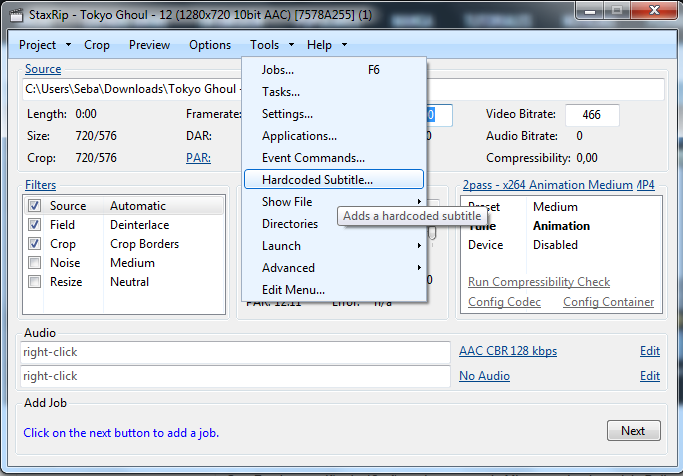Minimize the StaxRip window
Screen dimensions: 683x476
pyautogui.click(x=590, y=11)
